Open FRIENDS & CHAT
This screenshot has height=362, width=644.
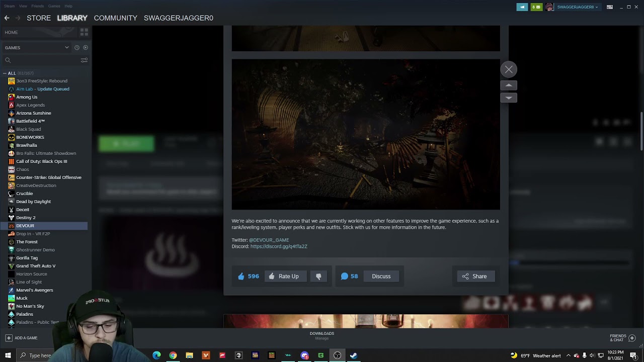tap(623, 338)
